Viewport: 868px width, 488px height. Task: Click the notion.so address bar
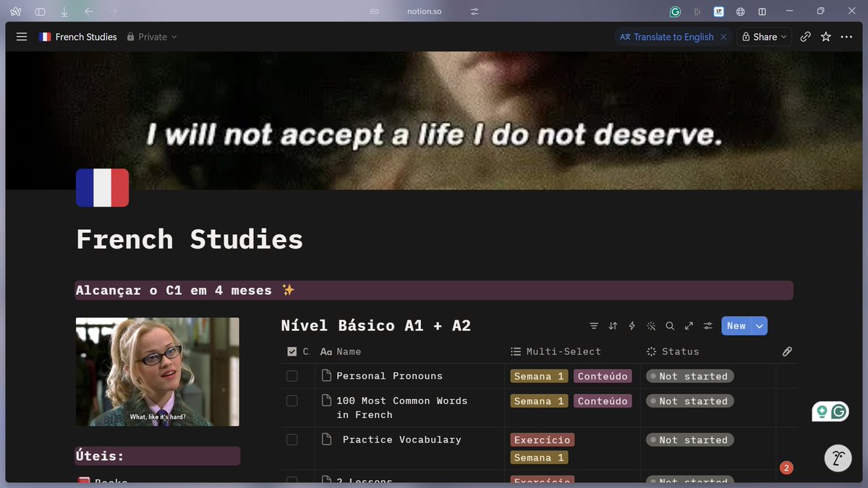point(424,12)
